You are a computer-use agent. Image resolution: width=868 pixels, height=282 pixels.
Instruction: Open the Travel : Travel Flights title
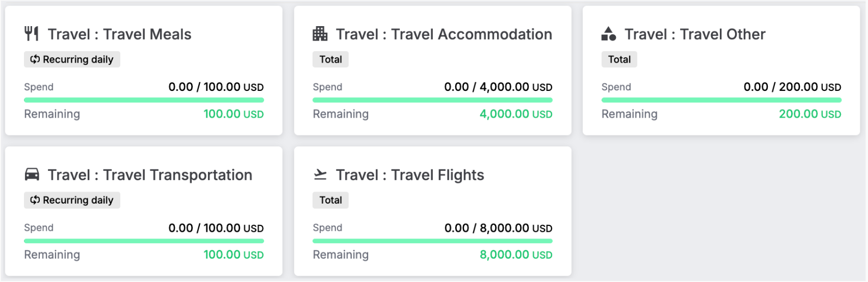(x=410, y=175)
